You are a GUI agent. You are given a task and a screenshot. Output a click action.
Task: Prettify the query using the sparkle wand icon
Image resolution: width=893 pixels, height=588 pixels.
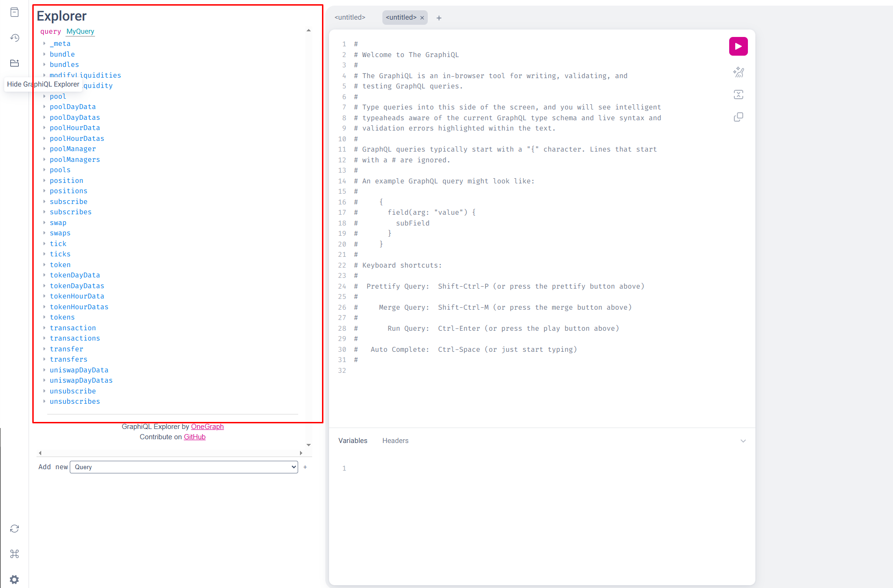point(739,72)
